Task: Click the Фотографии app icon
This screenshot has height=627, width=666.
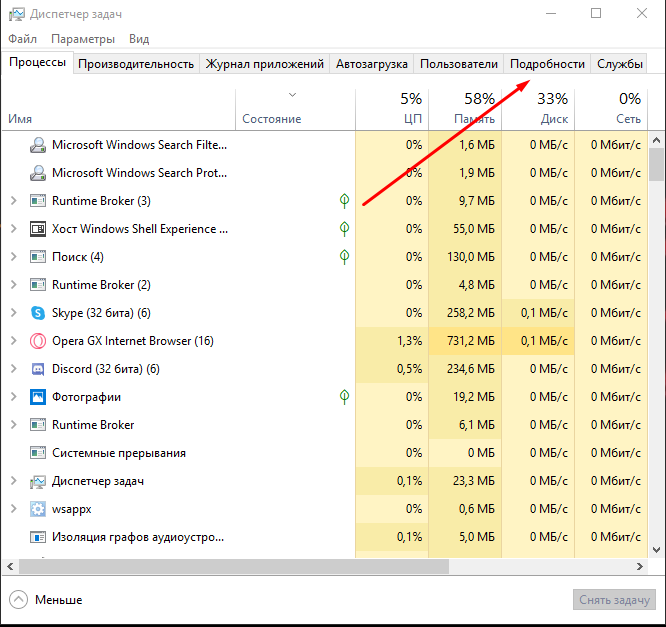Action: (38, 397)
